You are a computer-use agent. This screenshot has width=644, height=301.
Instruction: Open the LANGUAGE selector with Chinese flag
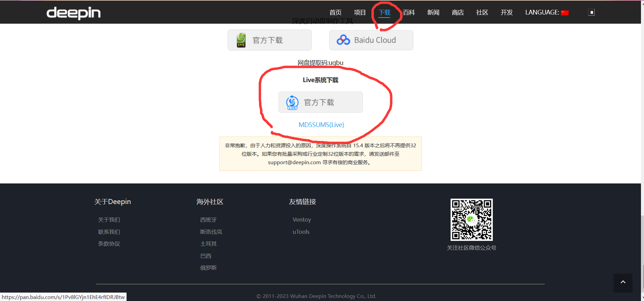[547, 12]
